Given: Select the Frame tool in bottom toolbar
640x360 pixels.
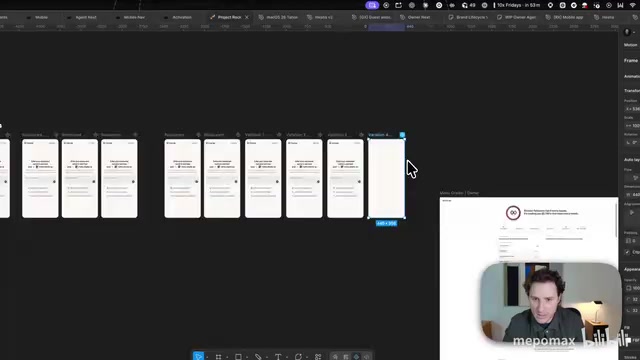Looking at the screenshot, I should (218, 357).
